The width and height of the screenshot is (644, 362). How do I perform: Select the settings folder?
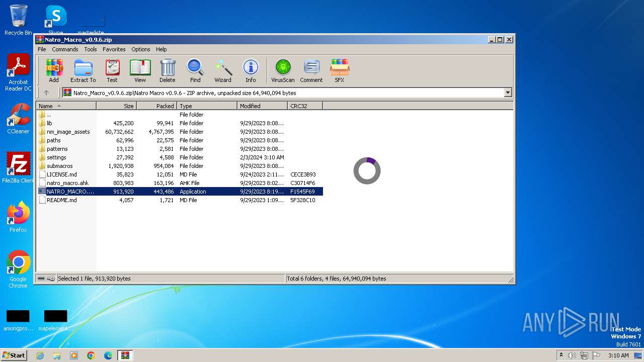click(x=180, y=157)
